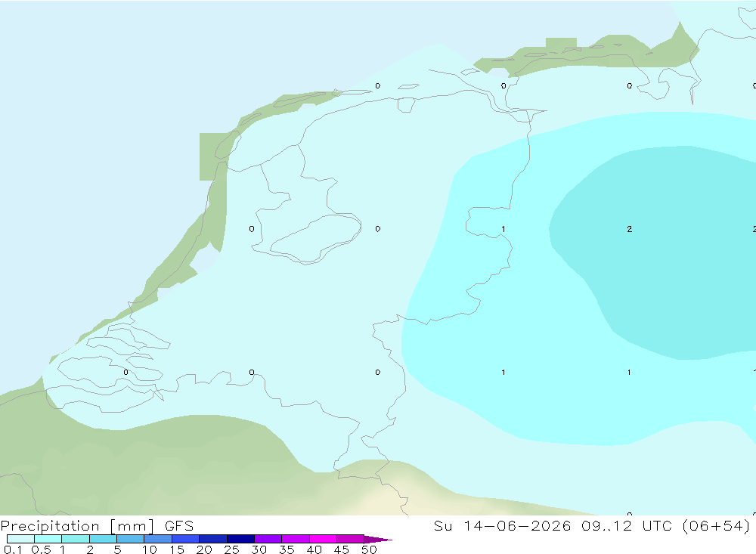Click the 20–25 mm legend color swatch
The height and width of the screenshot is (554, 756).
pos(212,539)
